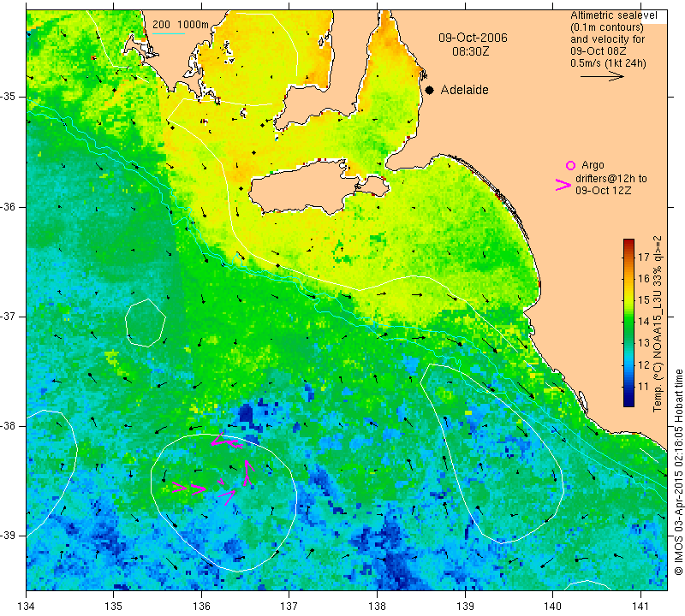Click the -35 latitude axis label
685x616 pixels.
pos(8,97)
